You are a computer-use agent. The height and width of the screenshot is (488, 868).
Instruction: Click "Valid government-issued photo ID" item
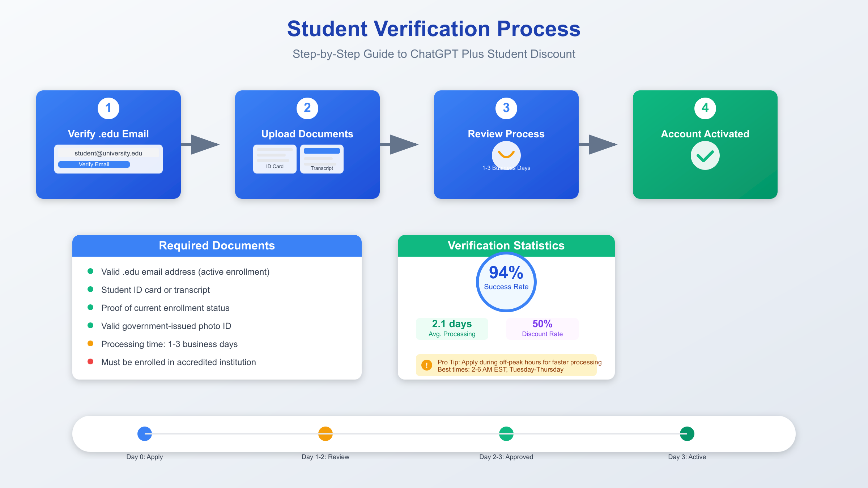(x=166, y=326)
